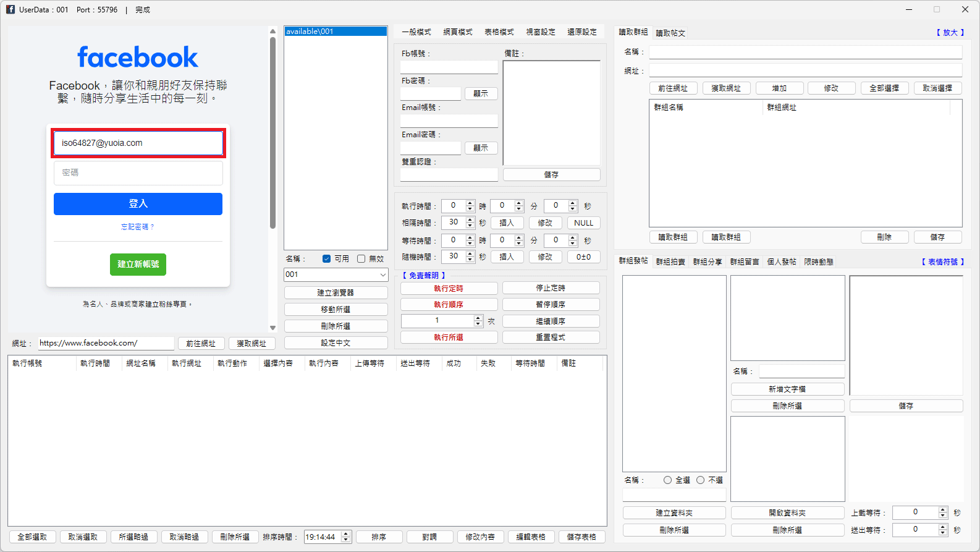The height and width of the screenshot is (552, 980).
Task: Click the blue 登入 button
Action: [x=138, y=204]
